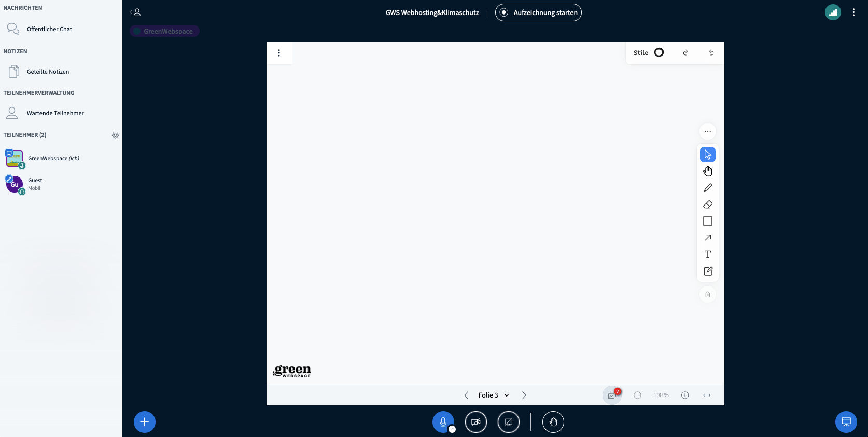Screen dimensions: 868x437
Task: Open Wartende Teilnehmer
Action: coord(61,113)
